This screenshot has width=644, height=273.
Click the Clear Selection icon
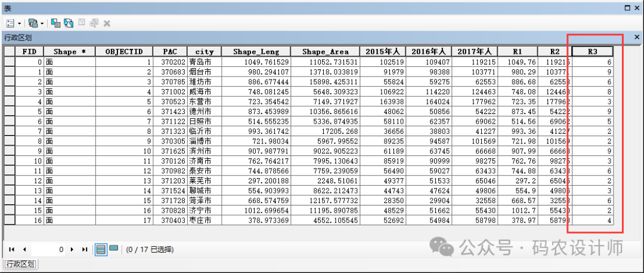(x=82, y=23)
